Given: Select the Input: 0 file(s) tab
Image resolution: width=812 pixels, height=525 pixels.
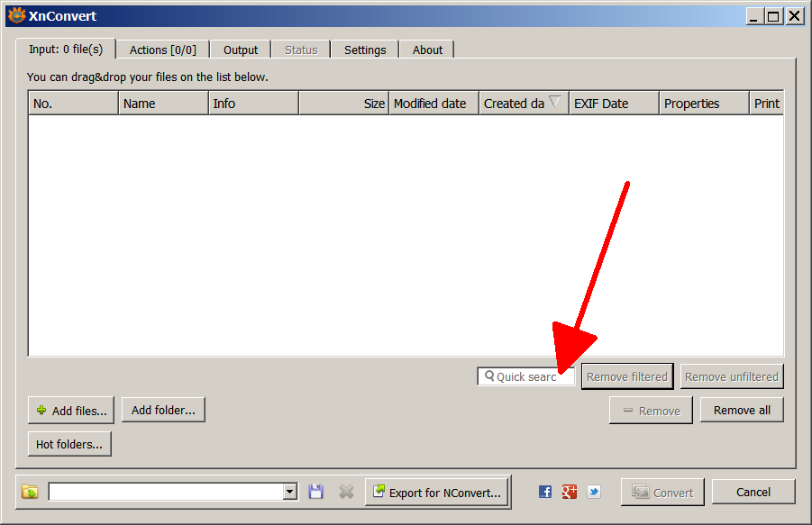Looking at the screenshot, I should 66,50.
